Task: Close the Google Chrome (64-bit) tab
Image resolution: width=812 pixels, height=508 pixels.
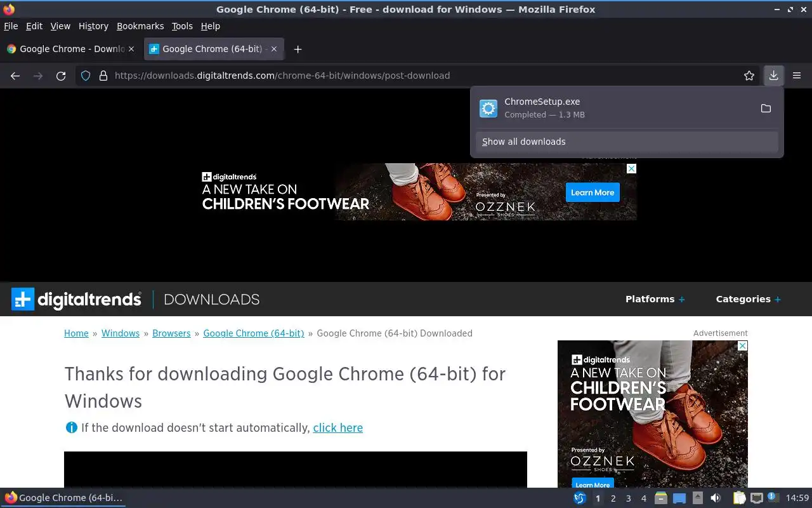Action: (x=274, y=49)
